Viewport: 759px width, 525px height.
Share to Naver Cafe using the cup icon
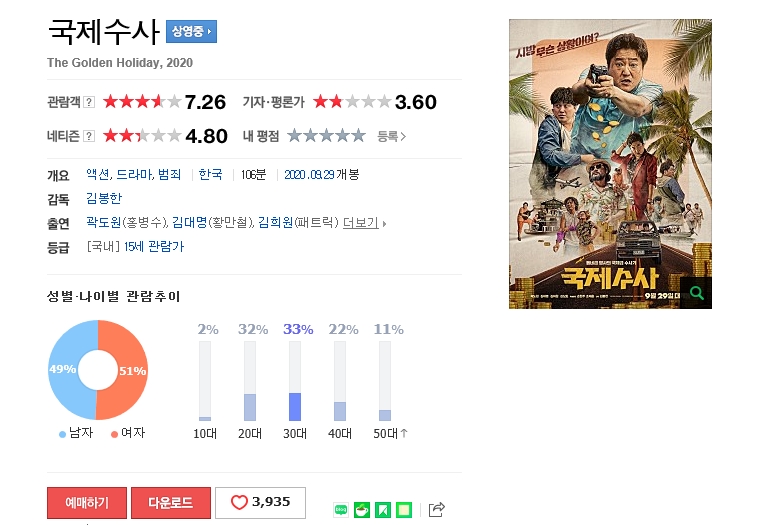(x=362, y=510)
